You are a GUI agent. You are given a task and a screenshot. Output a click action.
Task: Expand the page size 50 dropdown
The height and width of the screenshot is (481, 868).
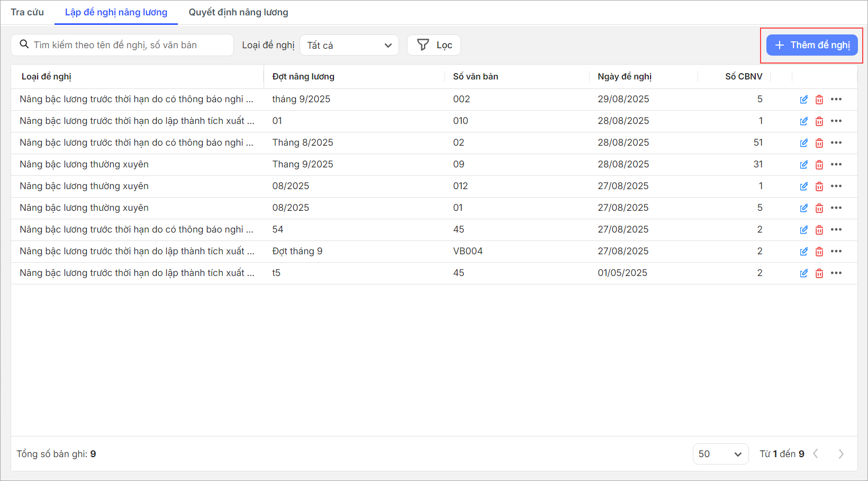coord(720,454)
